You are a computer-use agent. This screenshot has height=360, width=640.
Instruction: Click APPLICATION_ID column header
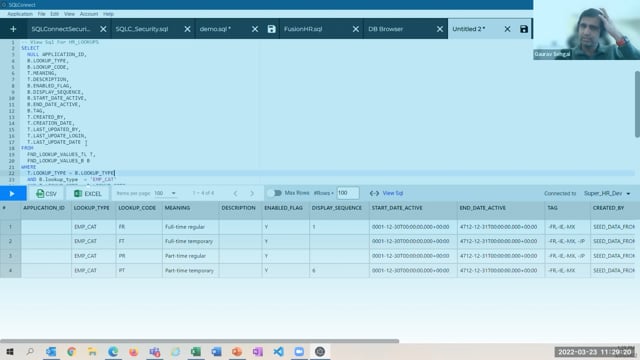[44, 208]
